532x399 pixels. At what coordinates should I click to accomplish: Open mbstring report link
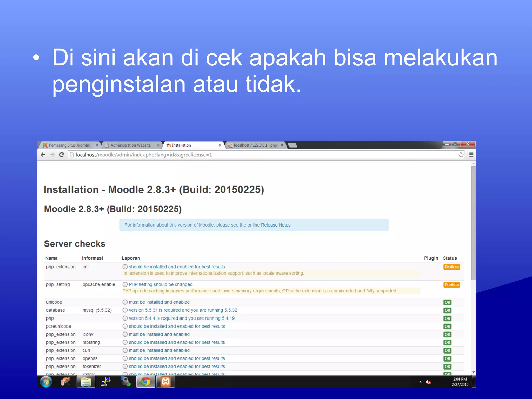click(x=177, y=342)
